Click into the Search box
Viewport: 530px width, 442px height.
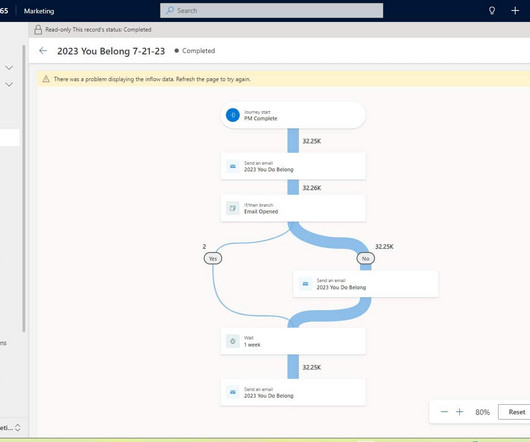coord(271,10)
